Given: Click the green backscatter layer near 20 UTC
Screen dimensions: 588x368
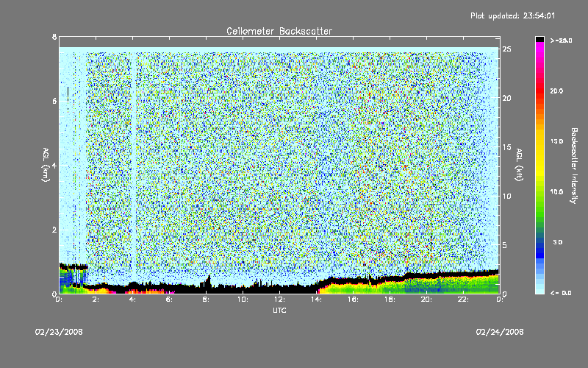Looking at the screenshot, I should coord(426,286).
